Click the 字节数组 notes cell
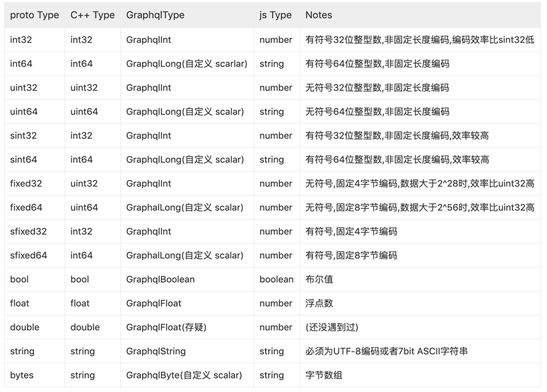547x392 pixels. (420, 375)
